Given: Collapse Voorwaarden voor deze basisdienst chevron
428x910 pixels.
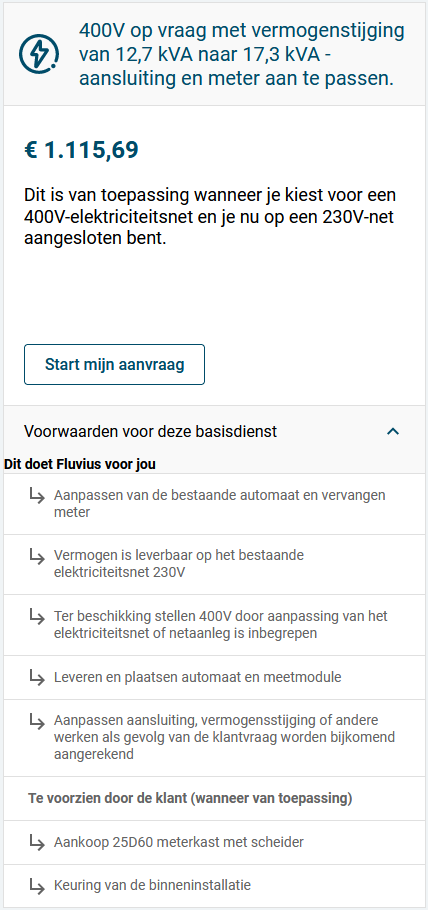Looking at the screenshot, I should coord(393,431).
